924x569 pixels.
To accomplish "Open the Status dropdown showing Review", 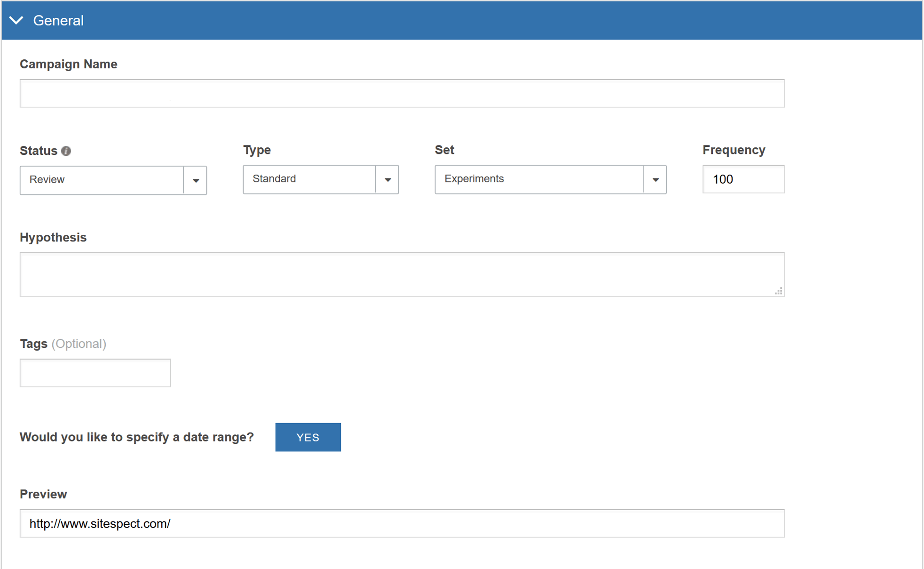I will click(x=113, y=180).
